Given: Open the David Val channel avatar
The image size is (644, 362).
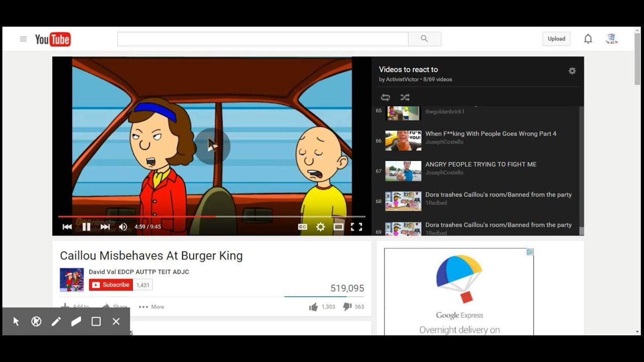Looking at the screenshot, I should pyautogui.click(x=72, y=280).
